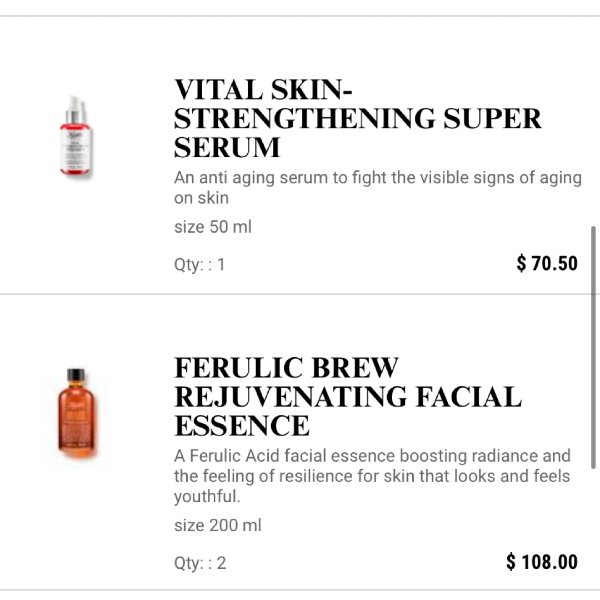This screenshot has width=600, height=600.
Task: Click the black cap of Ferulic Brew bottle
Action: (x=76, y=376)
